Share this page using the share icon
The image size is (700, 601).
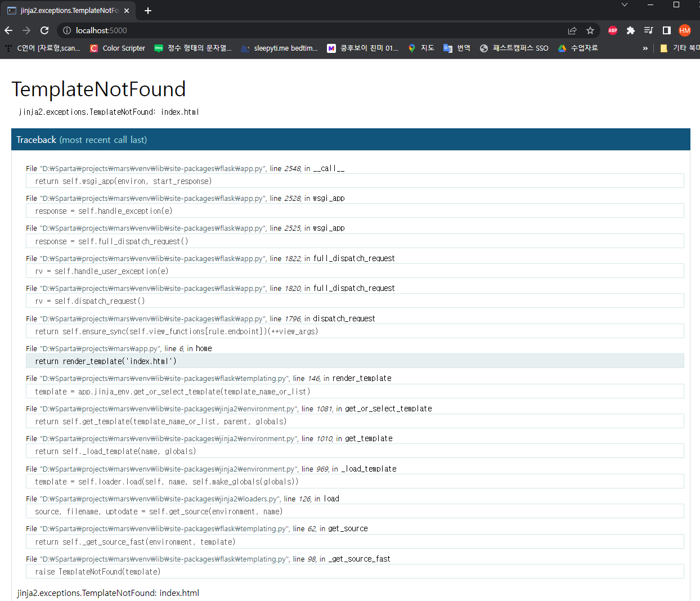[572, 30]
